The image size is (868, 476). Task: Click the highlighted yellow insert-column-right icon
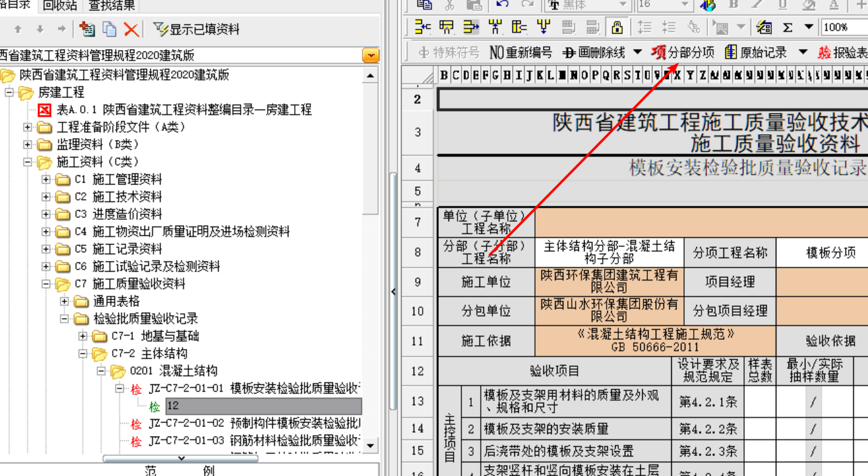pyautogui.click(x=471, y=27)
